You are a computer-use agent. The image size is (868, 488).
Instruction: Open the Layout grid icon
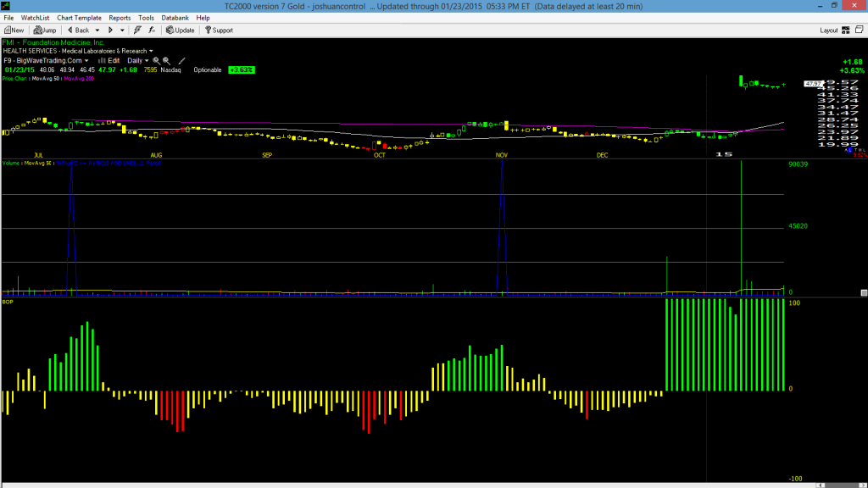tap(846, 30)
